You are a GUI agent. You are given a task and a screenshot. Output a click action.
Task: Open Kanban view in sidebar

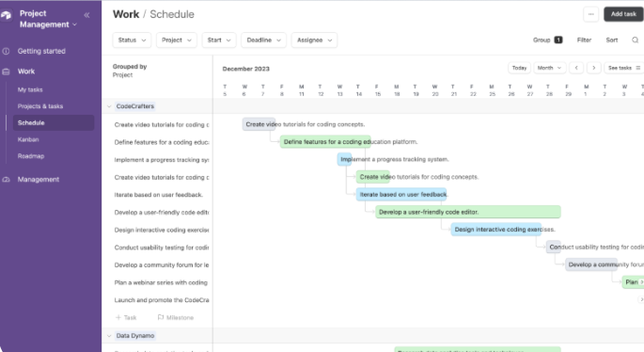pyautogui.click(x=28, y=139)
